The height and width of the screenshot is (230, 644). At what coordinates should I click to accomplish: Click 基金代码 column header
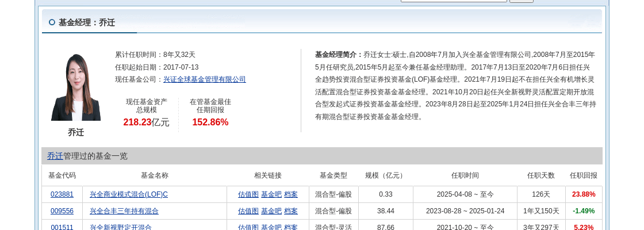point(62,175)
